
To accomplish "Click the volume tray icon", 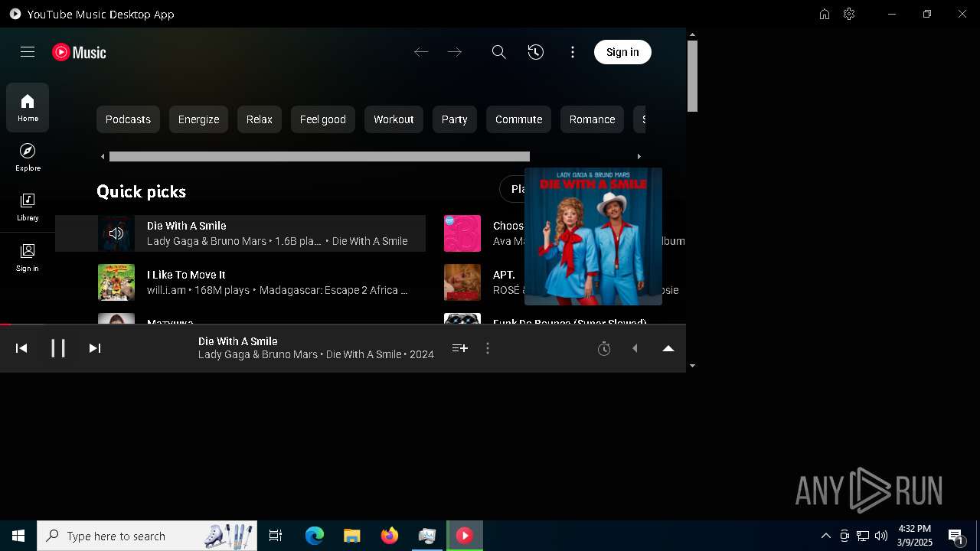I will tap(881, 536).
